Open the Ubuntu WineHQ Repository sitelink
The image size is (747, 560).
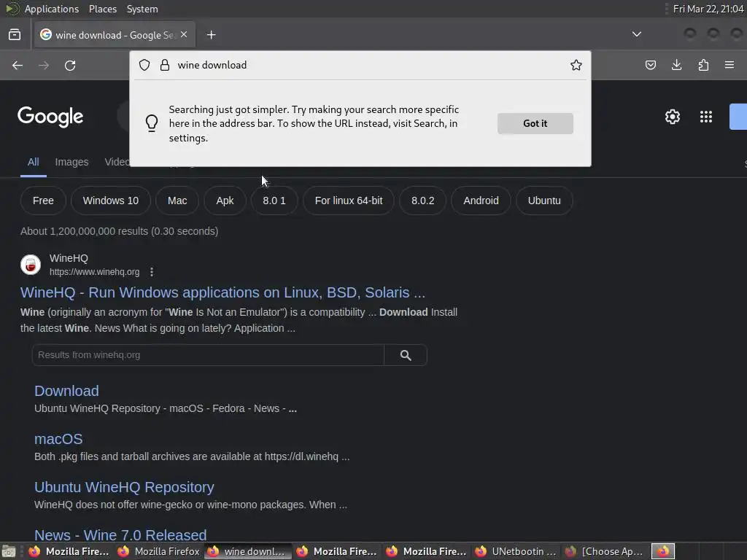pyautogui.click(x=124, y=487)
